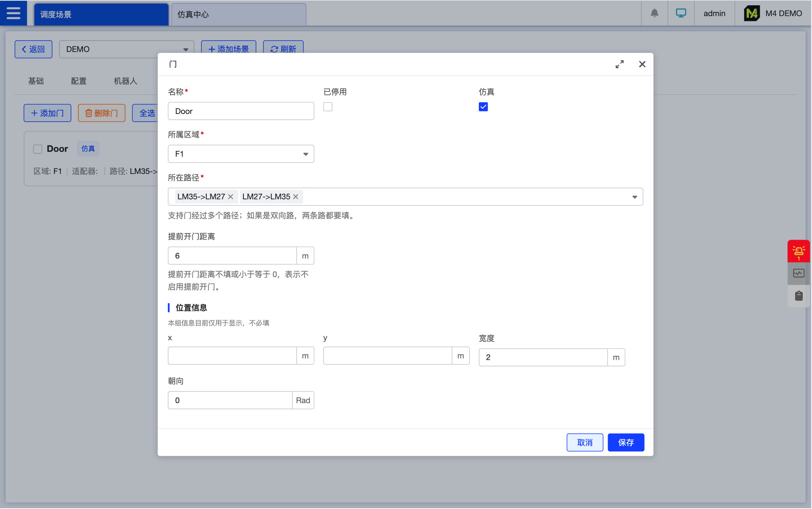
Task: Open the activity monitor side icon
Action: [x=798, y=273]
